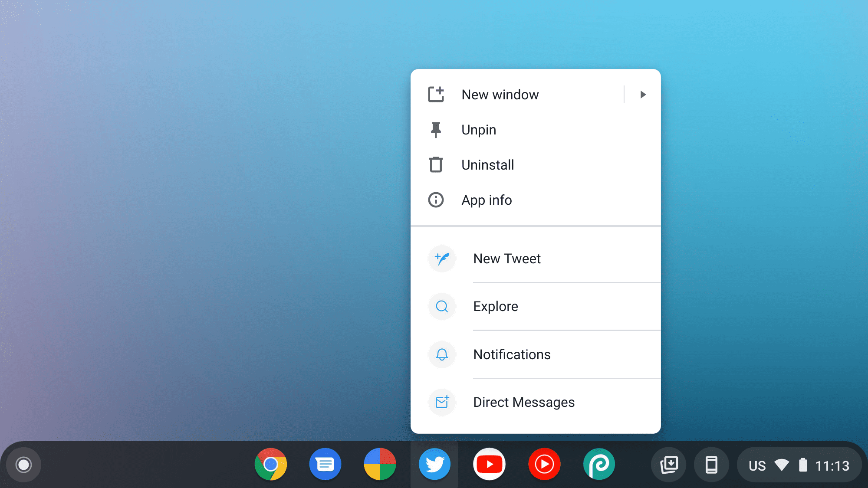
Task: Open YouTube app from taskbar
Action: 489,464
